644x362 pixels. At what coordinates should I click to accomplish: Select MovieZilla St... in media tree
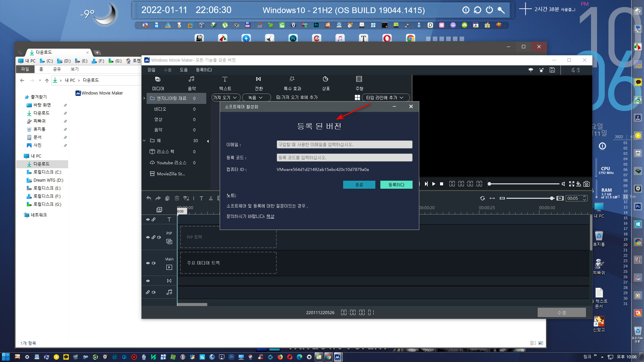point(171,174)
